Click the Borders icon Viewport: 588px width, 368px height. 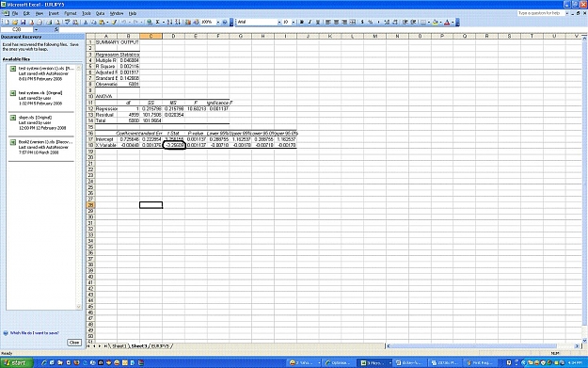pyautogui.click(x=423, y=23)
